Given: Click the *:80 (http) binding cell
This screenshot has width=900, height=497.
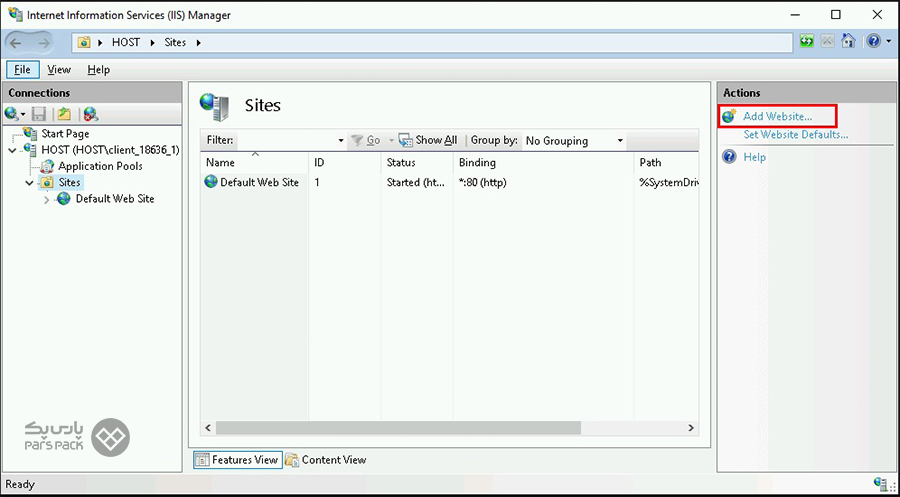Looking at the screenshot, I should pyautogui.click(x=483, y=183).
